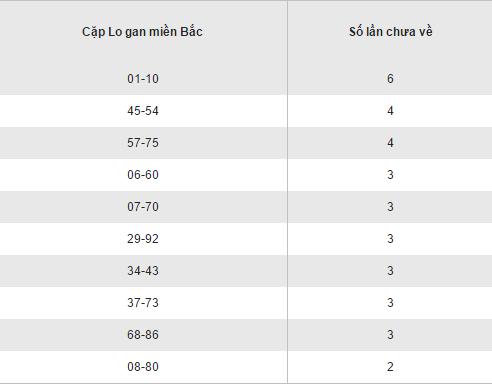Select the 06-60 pair cell

(x=143, y=175)
